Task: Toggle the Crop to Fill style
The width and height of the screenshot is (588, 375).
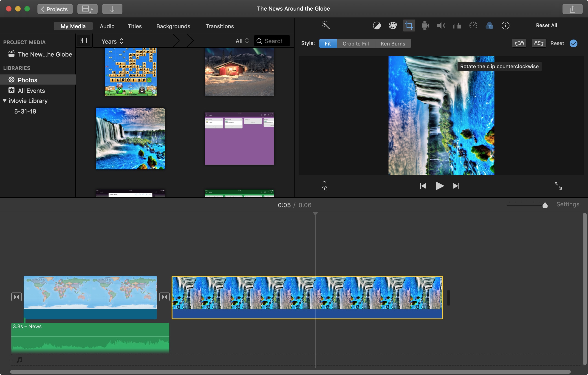Action: point(356,43)
